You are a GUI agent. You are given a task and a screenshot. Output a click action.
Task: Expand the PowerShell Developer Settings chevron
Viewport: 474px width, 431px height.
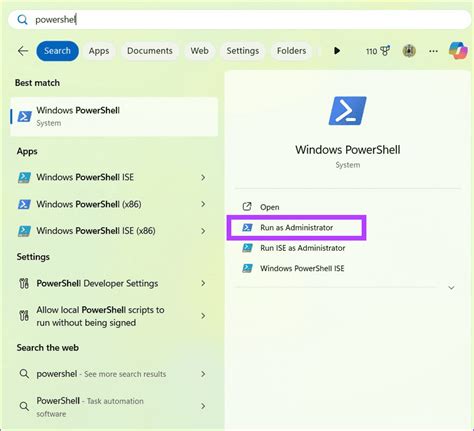pos(203,283)
